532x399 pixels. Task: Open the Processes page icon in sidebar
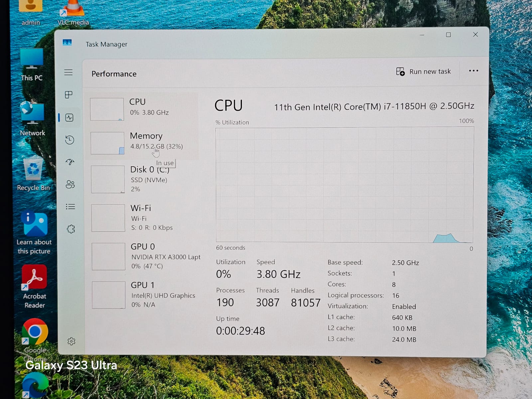tap(69, 95)
